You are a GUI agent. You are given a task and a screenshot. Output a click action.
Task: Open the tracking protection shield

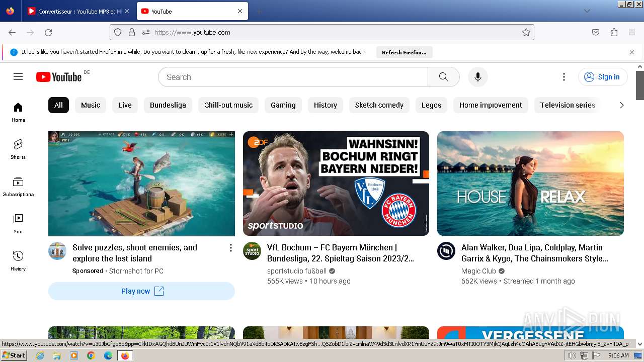point(118,32)
